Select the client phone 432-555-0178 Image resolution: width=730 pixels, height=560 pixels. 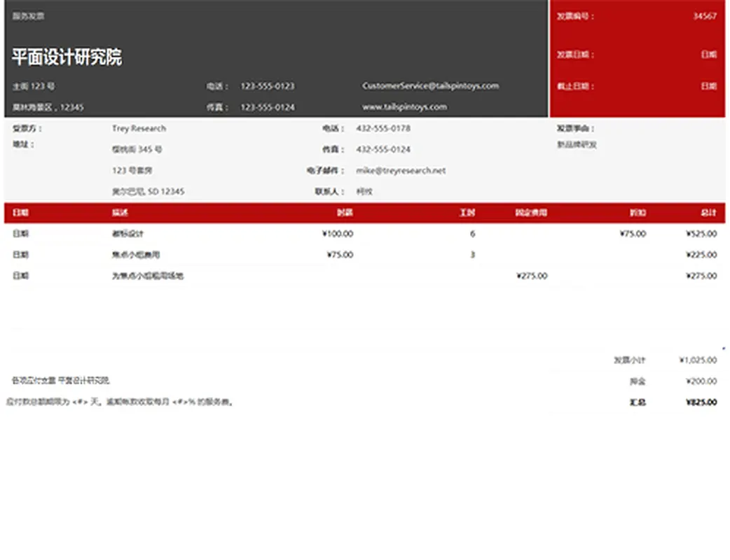click(383, 129)
